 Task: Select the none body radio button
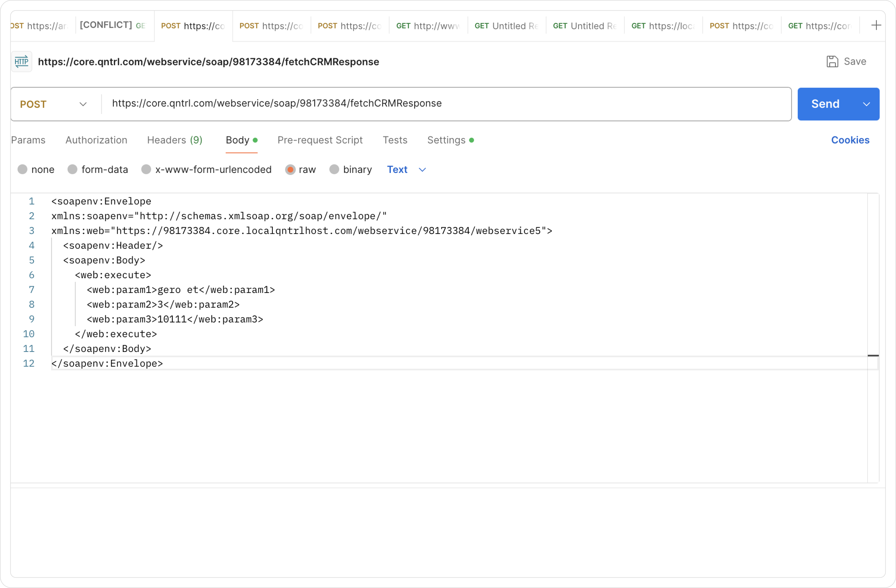[x=23, y=170]
